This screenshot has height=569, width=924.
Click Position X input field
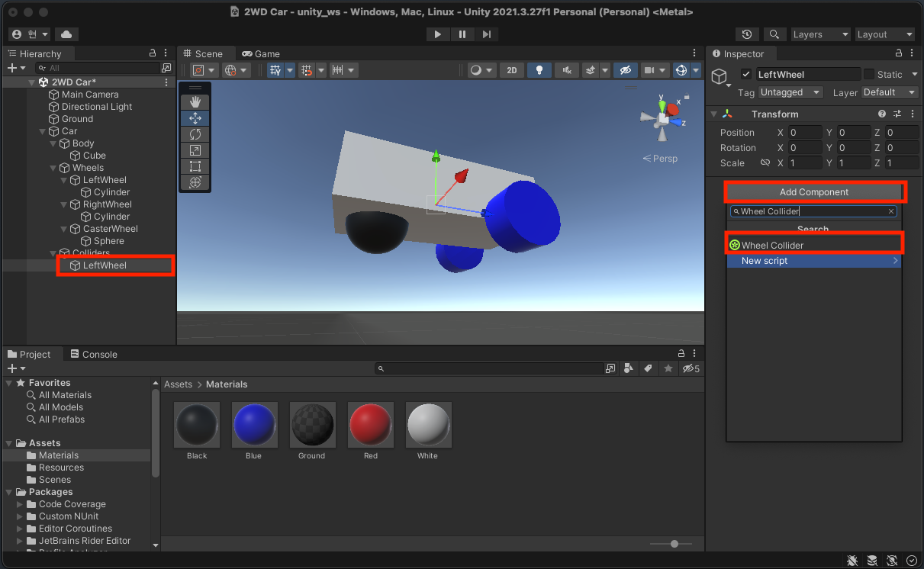click(805, 133)
